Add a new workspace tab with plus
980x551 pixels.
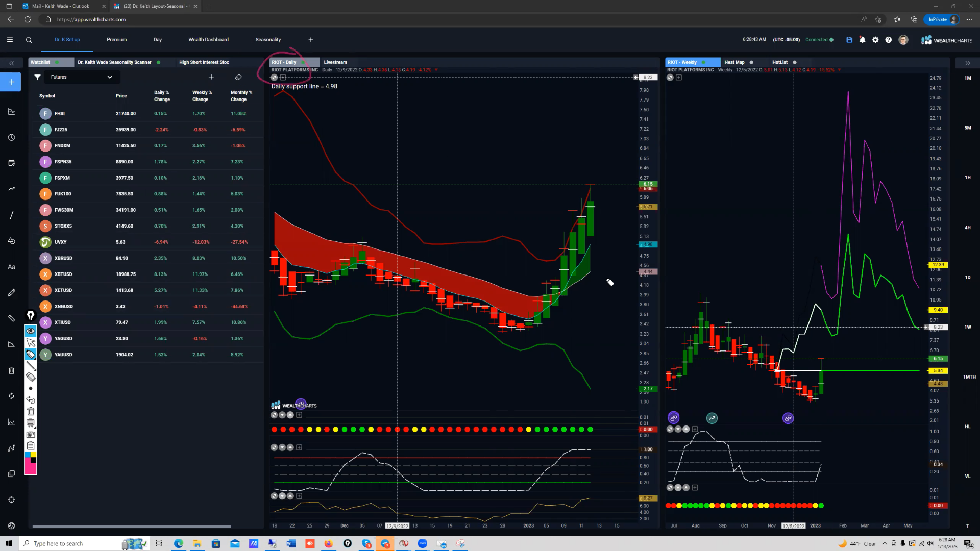311,40
